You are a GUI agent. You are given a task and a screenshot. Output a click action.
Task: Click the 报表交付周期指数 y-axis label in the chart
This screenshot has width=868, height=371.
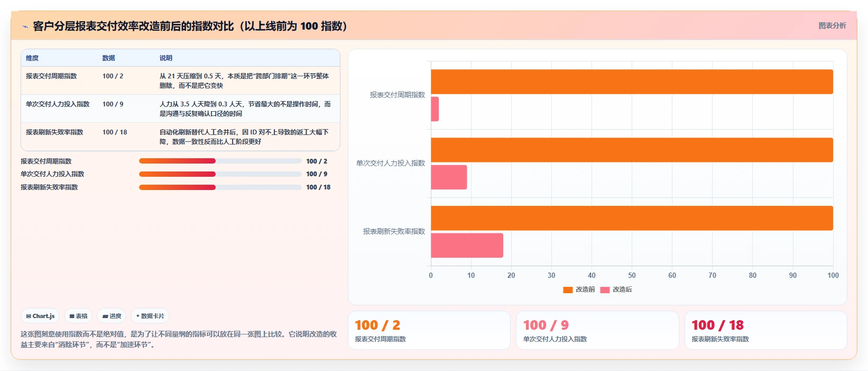[x=397, y=95]
